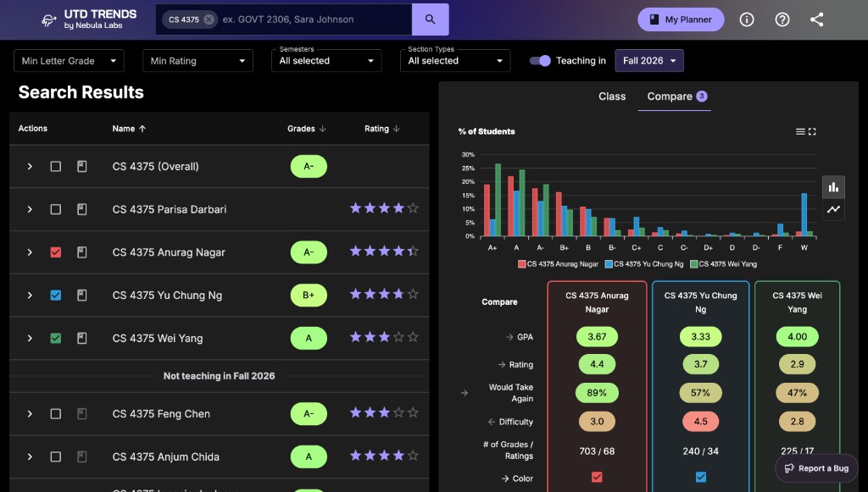Click the arrow beside Would Take Again
This screenshot has height=492, width=868.
[x=465, y=393]
